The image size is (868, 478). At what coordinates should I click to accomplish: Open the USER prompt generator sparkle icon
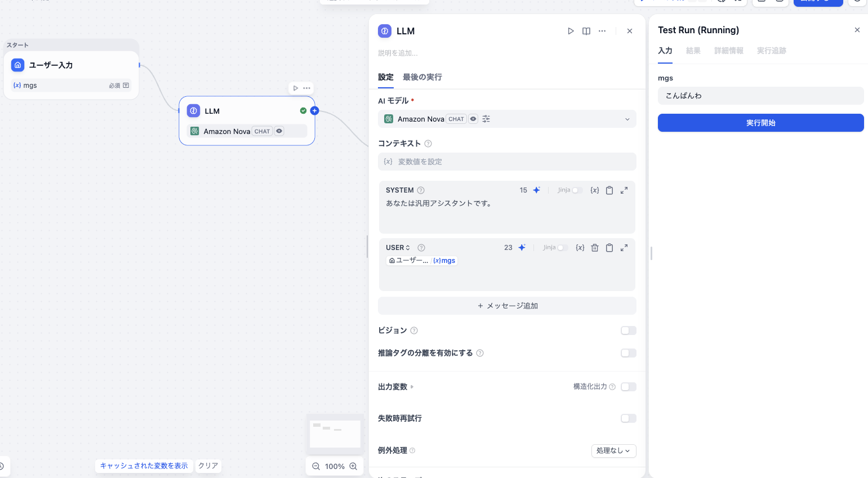pyautogui.click(x=522, y=248)
